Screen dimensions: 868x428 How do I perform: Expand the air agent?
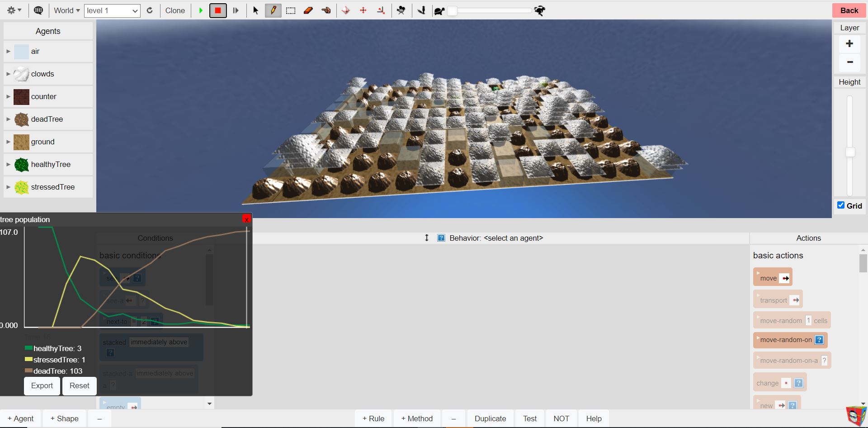click(x=8, y=51)
